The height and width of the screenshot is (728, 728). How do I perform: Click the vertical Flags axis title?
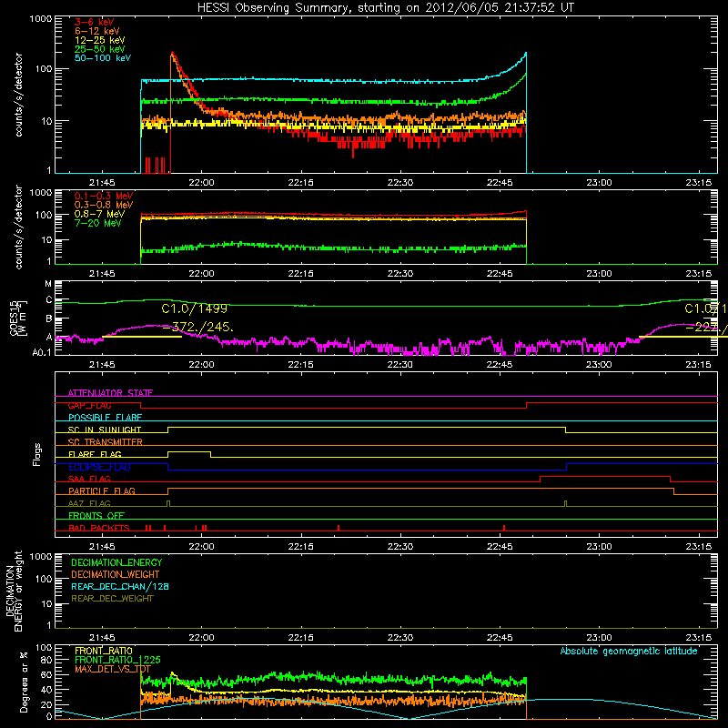pos(37,454)
